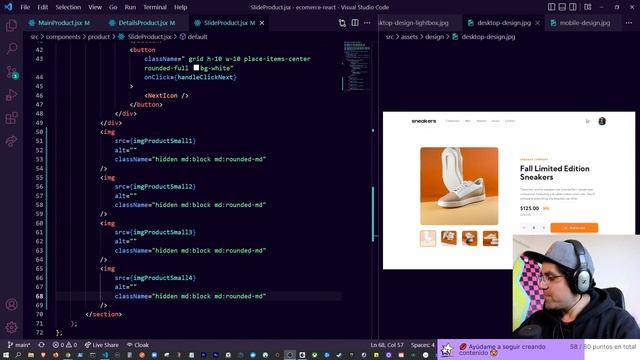Click handleClickNext on line 44
The height and width of the screenshot is (360, 640).
pyautogui.click(x=205, y=77)
